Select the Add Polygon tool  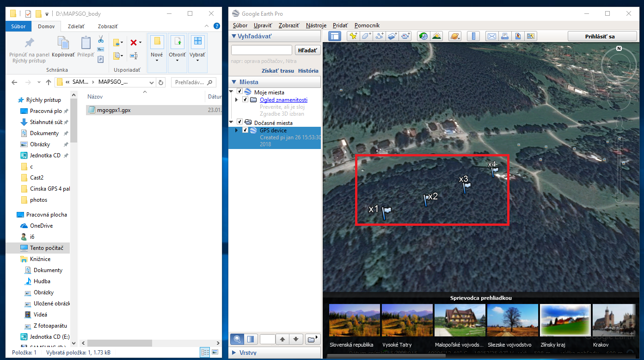coord(367,36)
